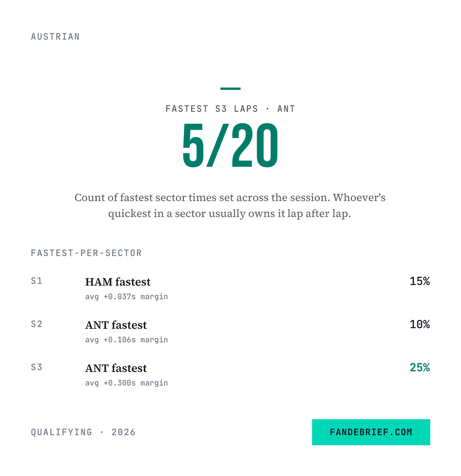Click the S2 ANT fastest title
Viewport: 461px width, 476px height.
116,325
